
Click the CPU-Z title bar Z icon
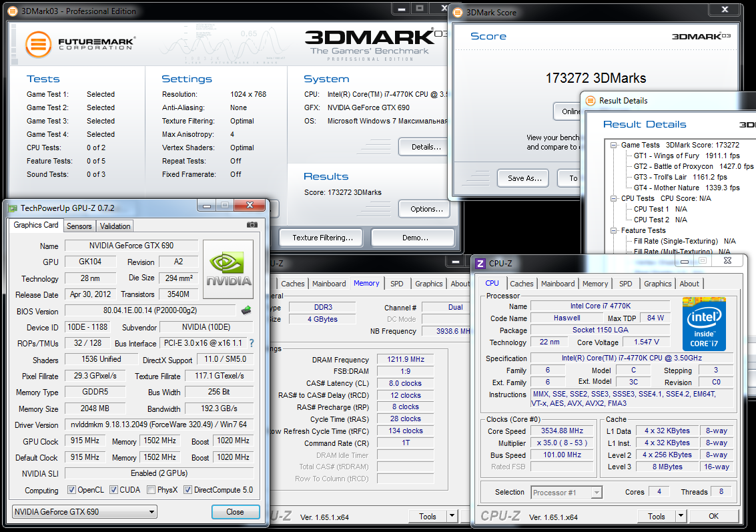pos(480,264)
